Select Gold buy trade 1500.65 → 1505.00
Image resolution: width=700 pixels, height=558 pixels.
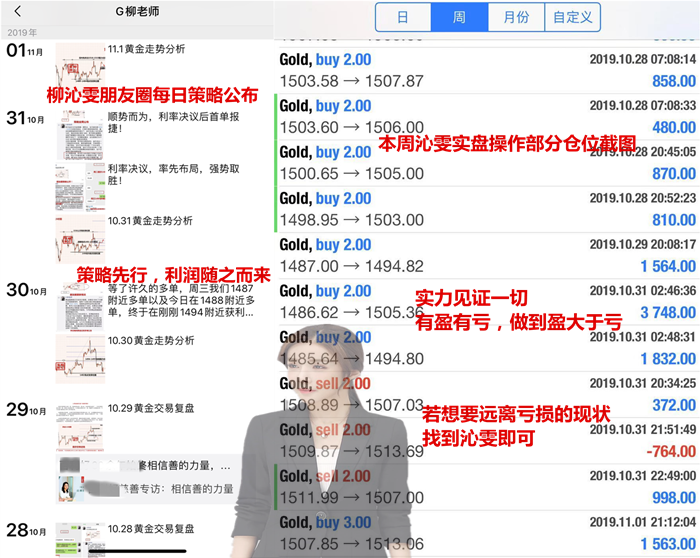(488, 163)
